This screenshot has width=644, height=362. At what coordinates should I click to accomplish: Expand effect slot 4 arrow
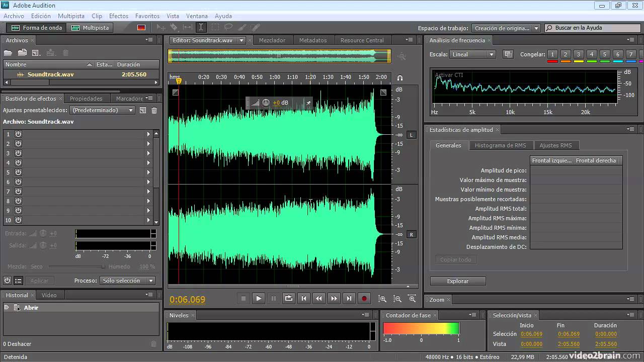coord(148,163)
